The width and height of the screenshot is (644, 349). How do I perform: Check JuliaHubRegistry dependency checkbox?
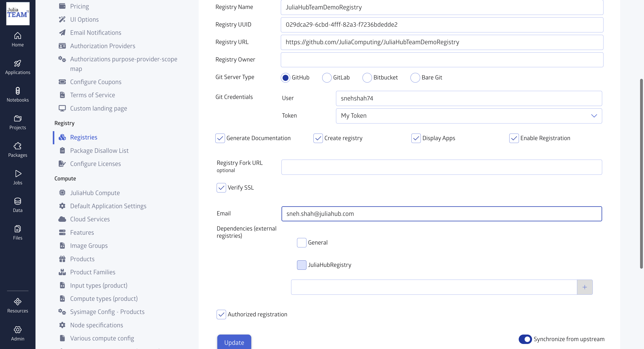click(x=301, y=265)
